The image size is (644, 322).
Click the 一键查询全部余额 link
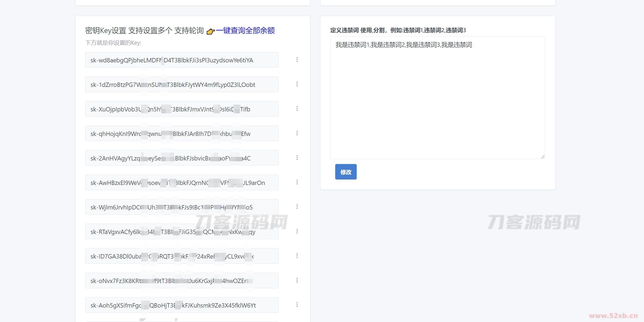245,31
